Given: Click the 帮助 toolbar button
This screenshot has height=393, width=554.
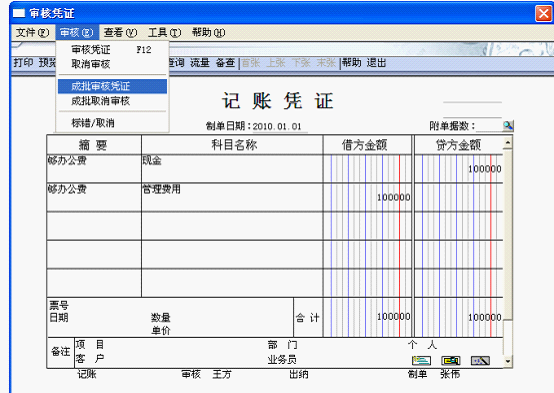Looking at the screenshot, I should (x=352, y=63).
